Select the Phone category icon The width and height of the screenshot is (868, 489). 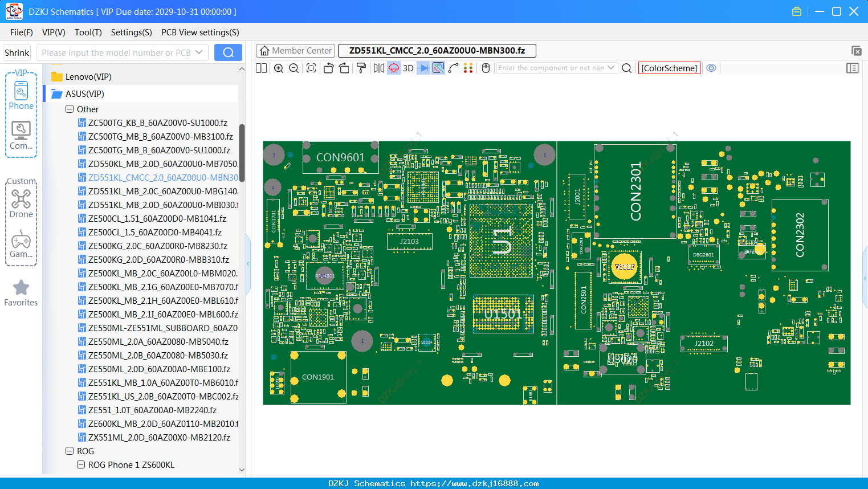pos(21,95)
